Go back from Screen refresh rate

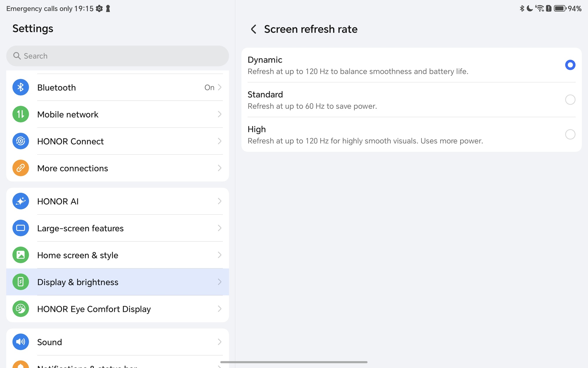coord(253,29)
